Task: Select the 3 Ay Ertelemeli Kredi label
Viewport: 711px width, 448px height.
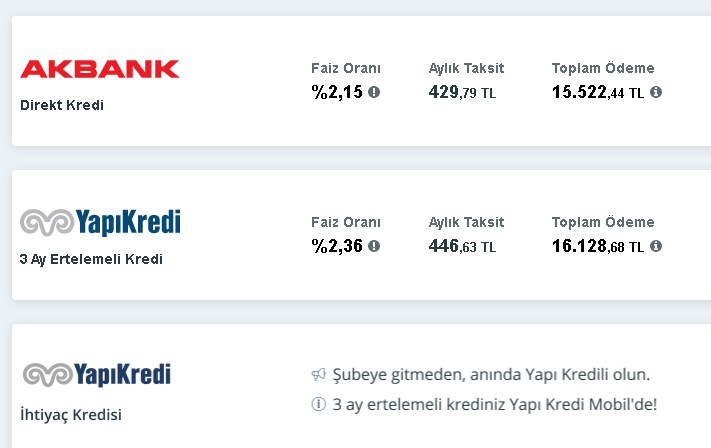Action: pos(91,259)
